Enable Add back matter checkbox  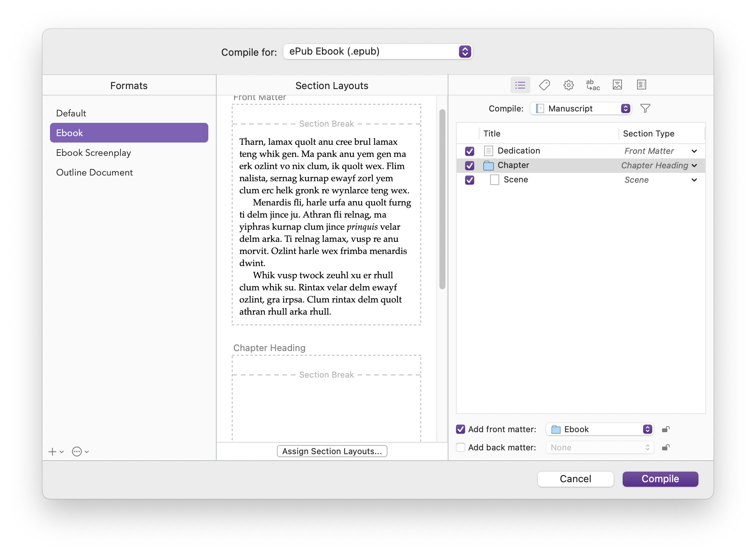click(461, 447)
